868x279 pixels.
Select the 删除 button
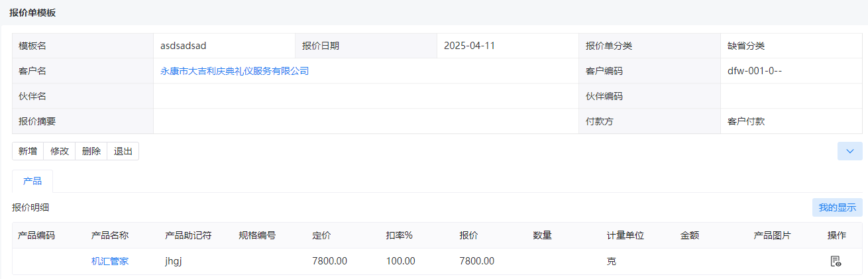91,151
